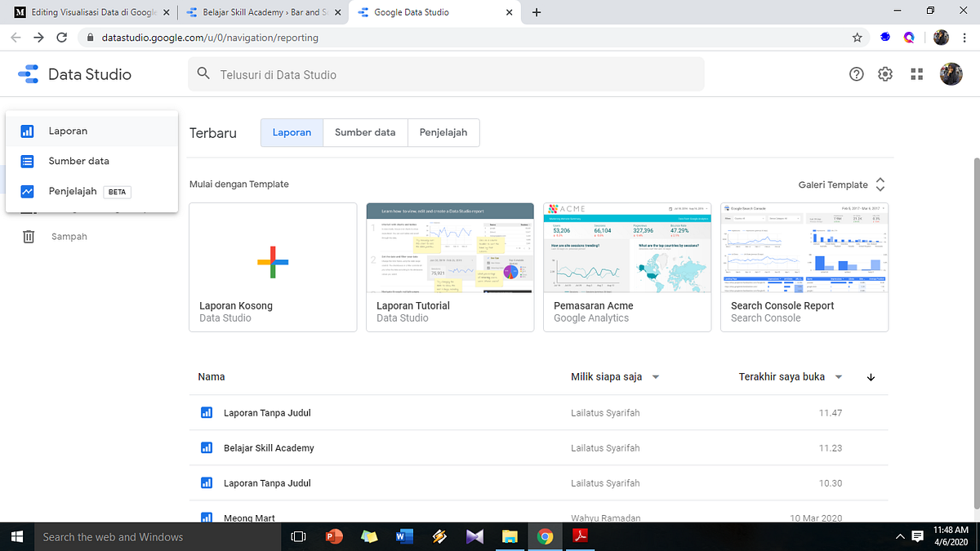Screen dimensions: 980x551
Task: Close the Google Data Studio tab
Action: (509, 12)
